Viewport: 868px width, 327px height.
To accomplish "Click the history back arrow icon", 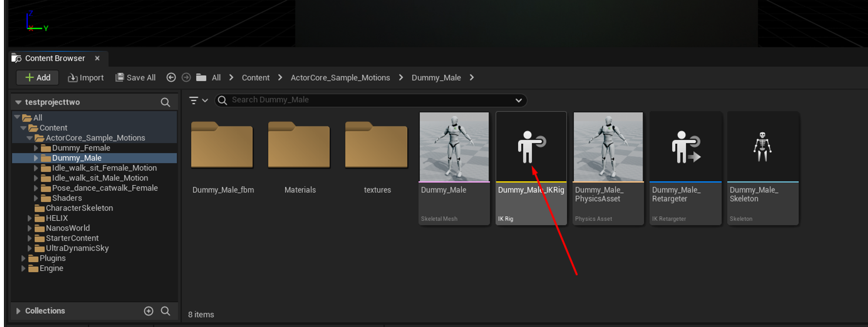I will (171, 77).
